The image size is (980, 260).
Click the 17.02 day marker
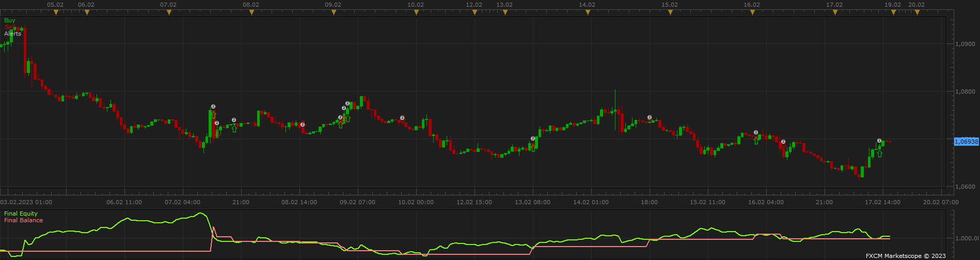click(835, 12)
